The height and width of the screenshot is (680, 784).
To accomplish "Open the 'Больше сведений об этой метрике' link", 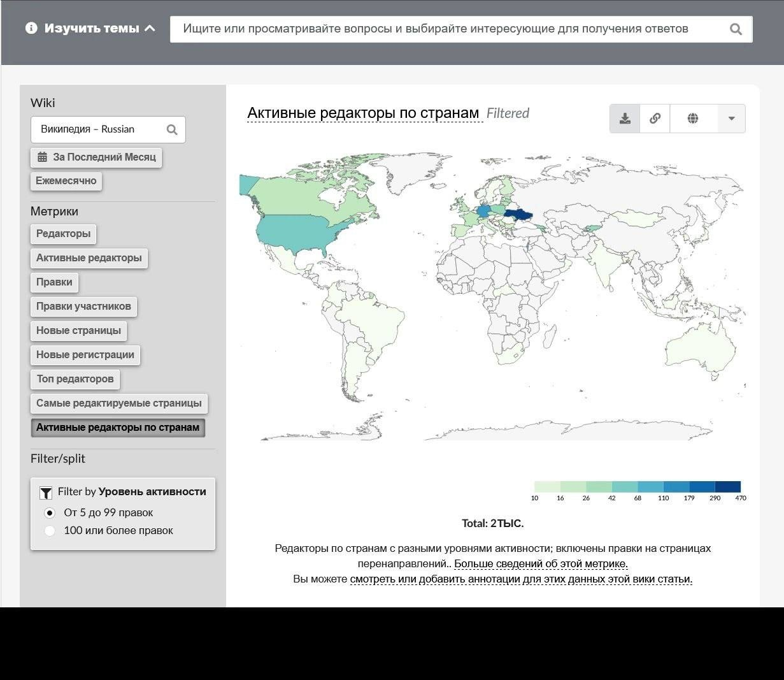I will pos(541,564).
